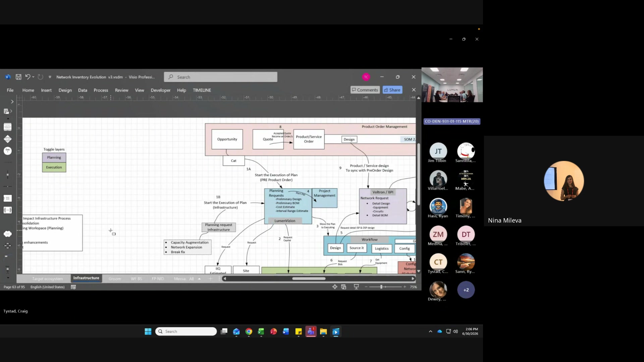Click the vertical scrollbar down arrow
644x362 pixels.
pyautogui.click(x=419, y=271)
